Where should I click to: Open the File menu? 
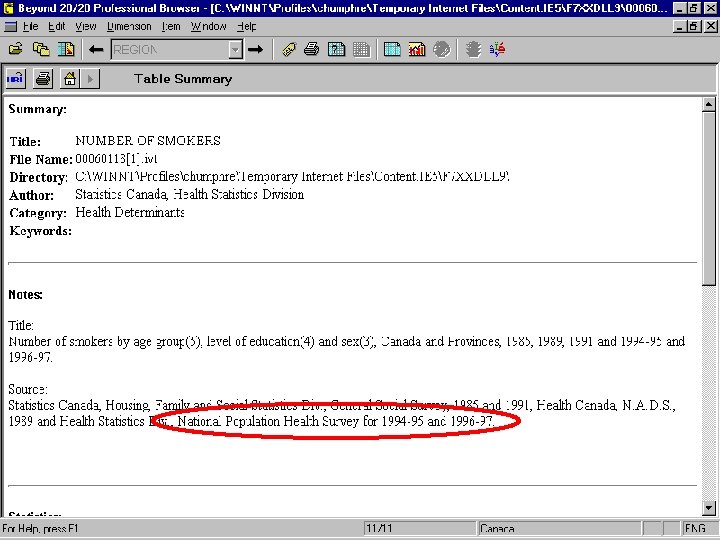pos(30,27)
